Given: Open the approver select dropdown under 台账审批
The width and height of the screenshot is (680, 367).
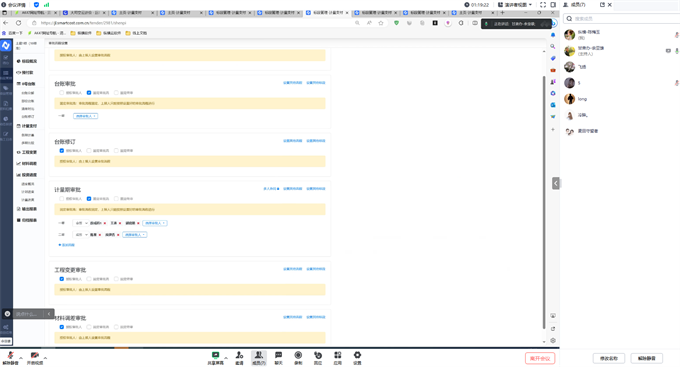Looking at the screenshot, I should [85, 116].
